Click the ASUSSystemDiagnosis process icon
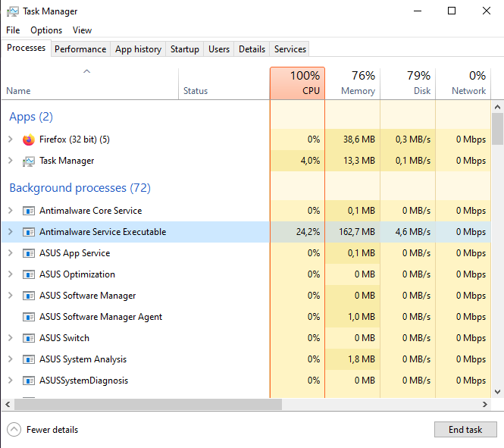The image size is (504, 448). point(29,381)
